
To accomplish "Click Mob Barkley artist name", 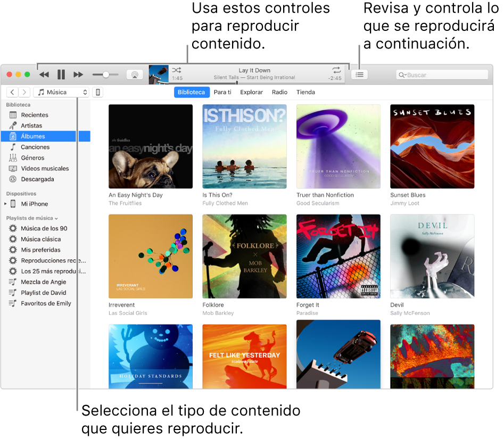I will (x=218, y=313).
